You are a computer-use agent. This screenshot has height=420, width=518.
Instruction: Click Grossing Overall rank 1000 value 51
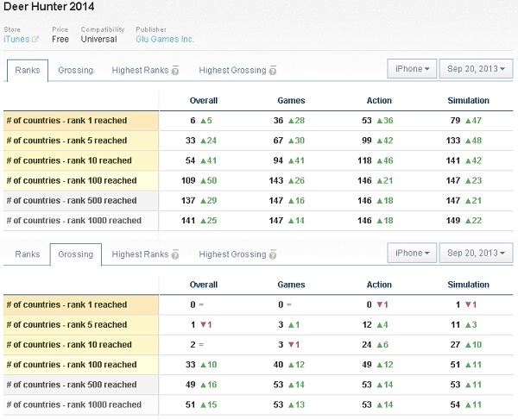tap(190, 404)
